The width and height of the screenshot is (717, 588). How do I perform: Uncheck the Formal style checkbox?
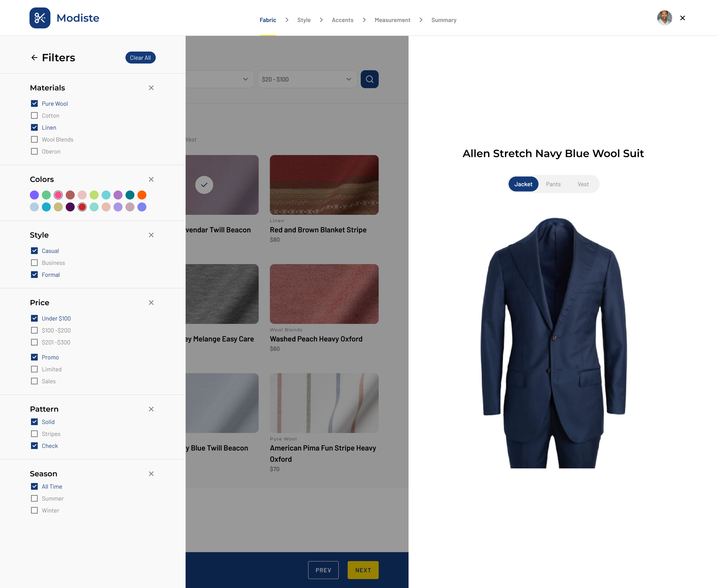point(34,275)
